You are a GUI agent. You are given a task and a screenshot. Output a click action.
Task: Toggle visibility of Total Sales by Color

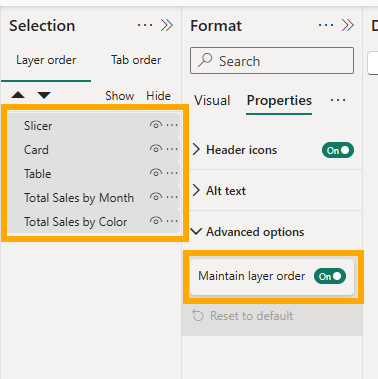156,221
